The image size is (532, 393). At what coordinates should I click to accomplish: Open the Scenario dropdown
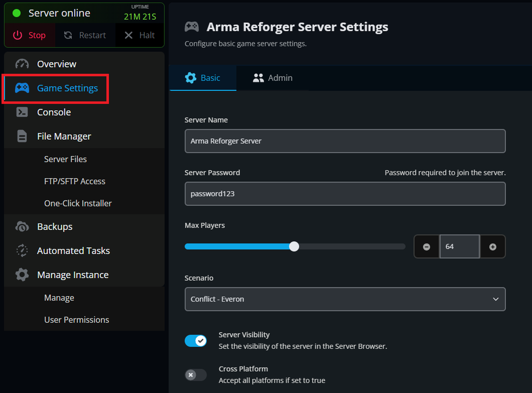point(345,299)
